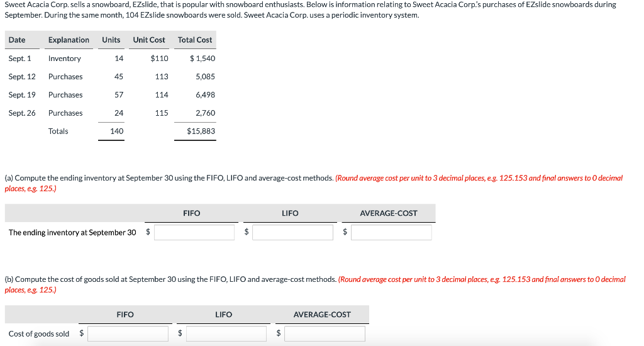Click the LIFO header in ending inventory table
The height and width of the screenshot is (346, 644).
click(290, 213)
